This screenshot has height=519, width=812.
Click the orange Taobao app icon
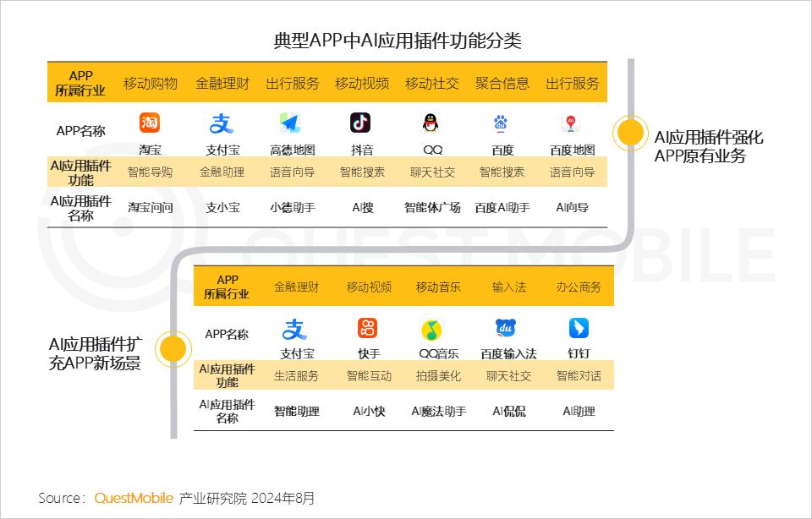pos(150,123)
